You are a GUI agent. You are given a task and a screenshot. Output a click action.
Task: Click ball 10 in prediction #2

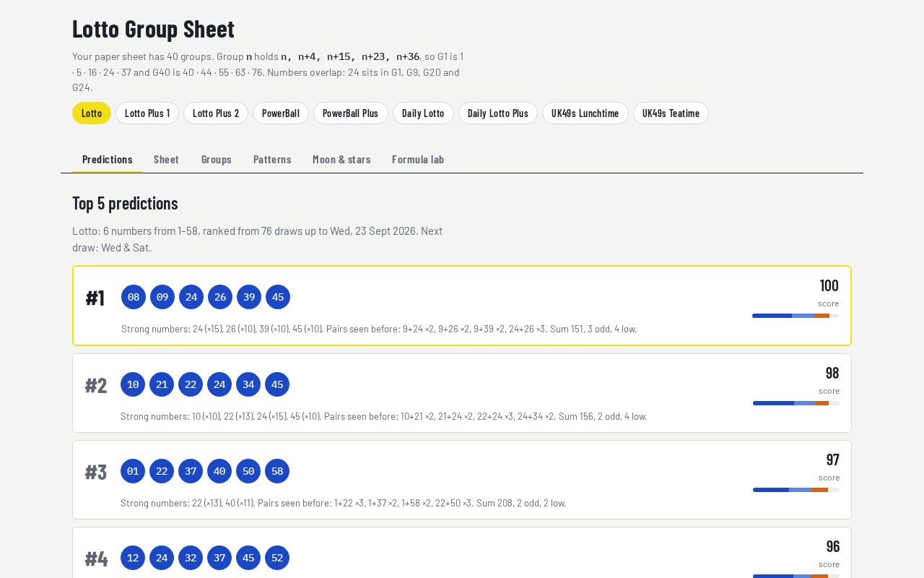click(133, 384)
